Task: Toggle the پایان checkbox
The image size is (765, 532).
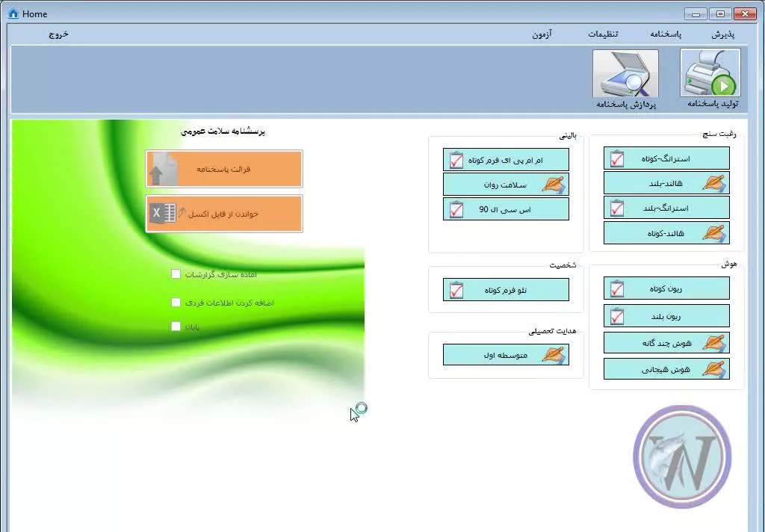Action: (x=176, y=327)
